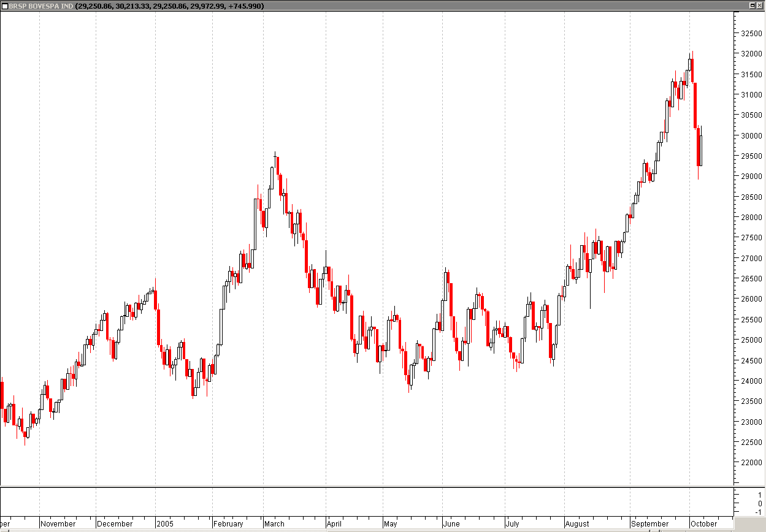Select the last candlestick on the chart
The image size is (766, 532).
701,150
